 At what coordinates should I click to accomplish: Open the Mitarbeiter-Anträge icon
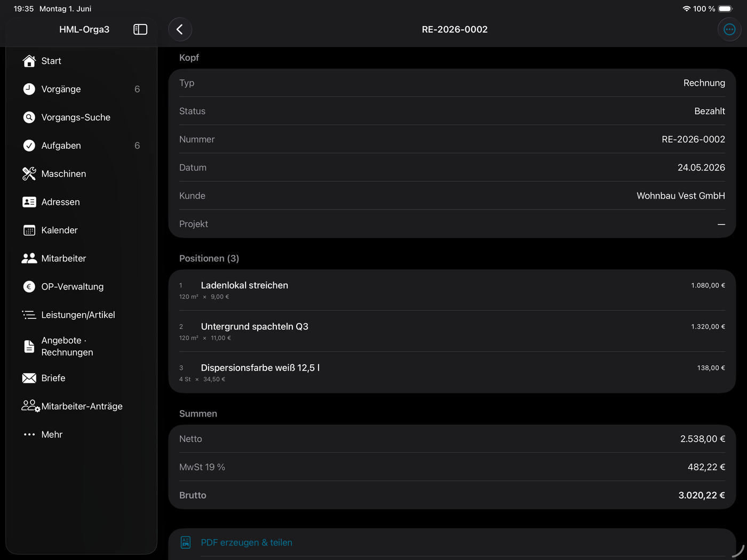[x=30, y=406]
